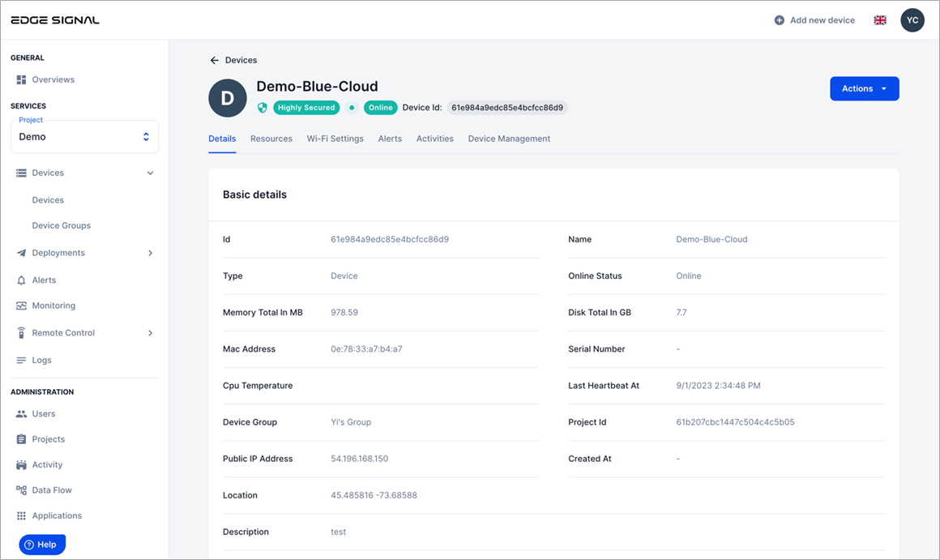Screen dimensions: 940x560
Task: Open the Help button
Action: pyautogui.click(x=42, y=545)
